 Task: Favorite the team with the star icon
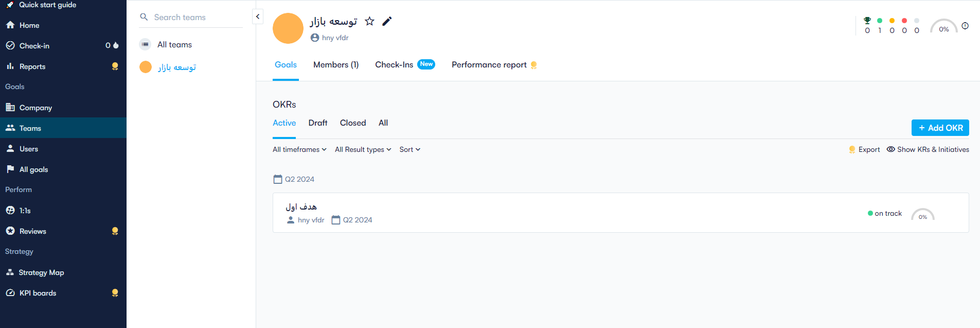pos(369,21)
